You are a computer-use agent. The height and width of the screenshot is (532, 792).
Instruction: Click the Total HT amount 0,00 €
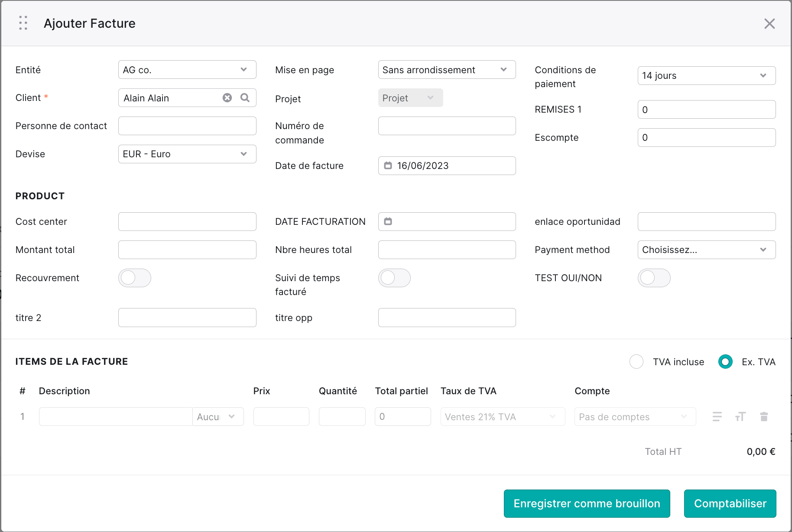(x=761, y=451)
